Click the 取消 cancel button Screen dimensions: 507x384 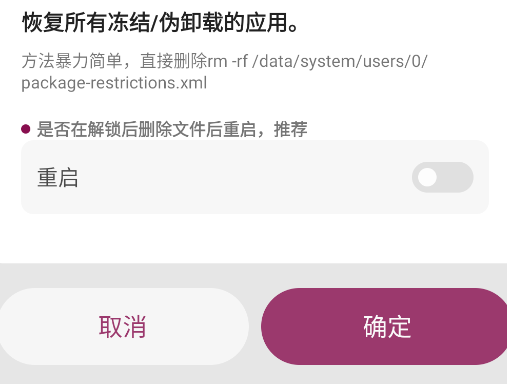point(123,326)
